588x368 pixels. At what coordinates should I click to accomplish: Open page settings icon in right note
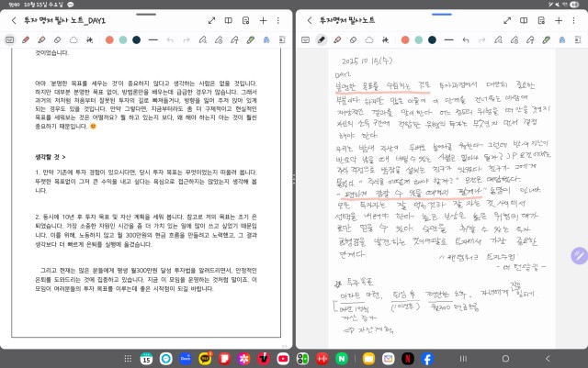click(x=541, y=20)
